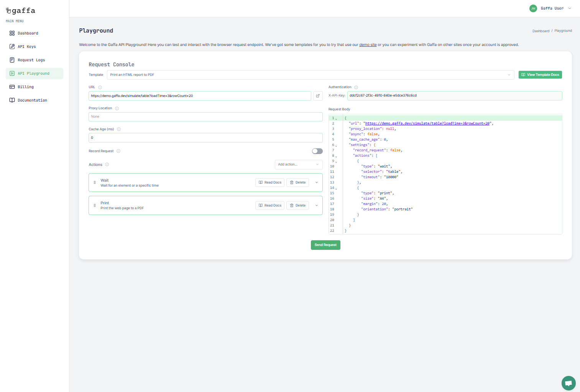The width and height of the screenshot is (580, 392).
Task: Click the drag handle on Print action
Action: 95,205
